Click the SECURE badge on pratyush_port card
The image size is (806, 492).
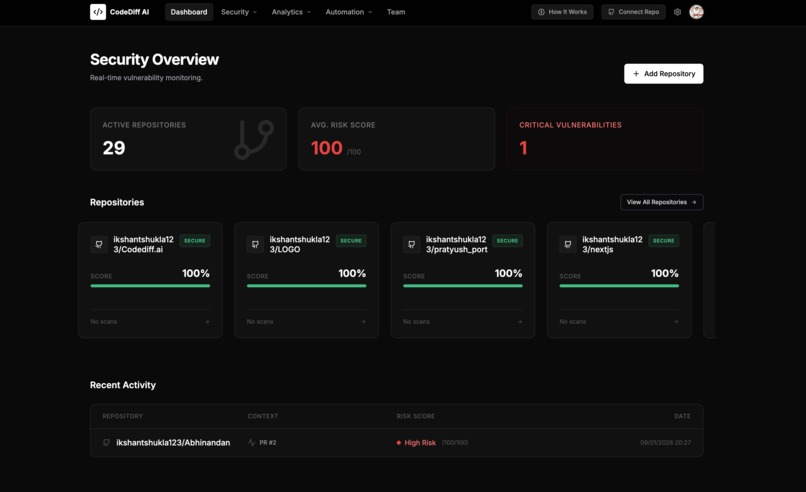pyautogui.click(x=507, y=241)
